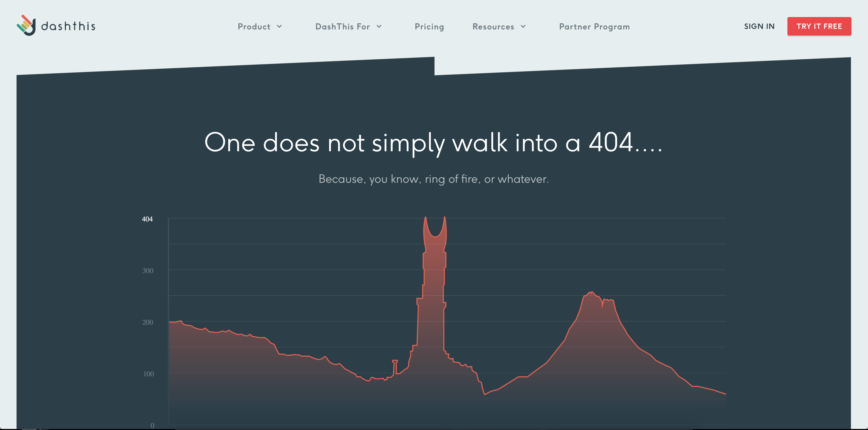Screen dimensions: 868x430
Task: Click the 404 label on the chart axis
Action: (147, 219)
